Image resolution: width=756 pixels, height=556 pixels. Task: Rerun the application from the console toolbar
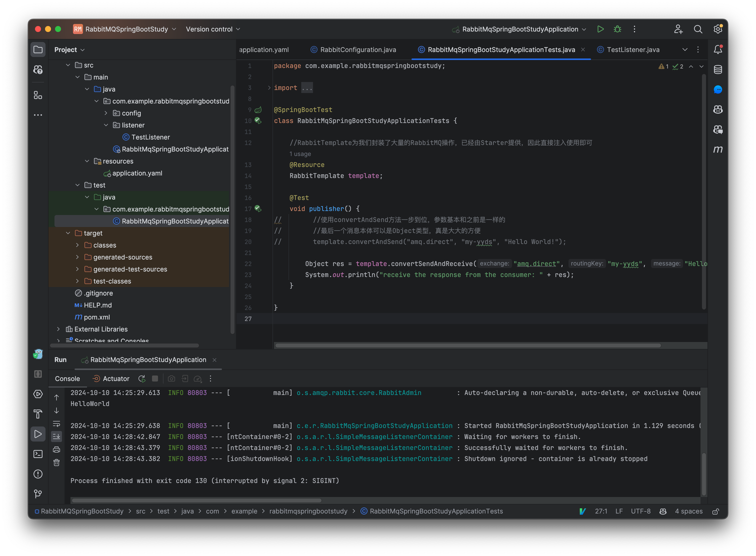(141, 378)
